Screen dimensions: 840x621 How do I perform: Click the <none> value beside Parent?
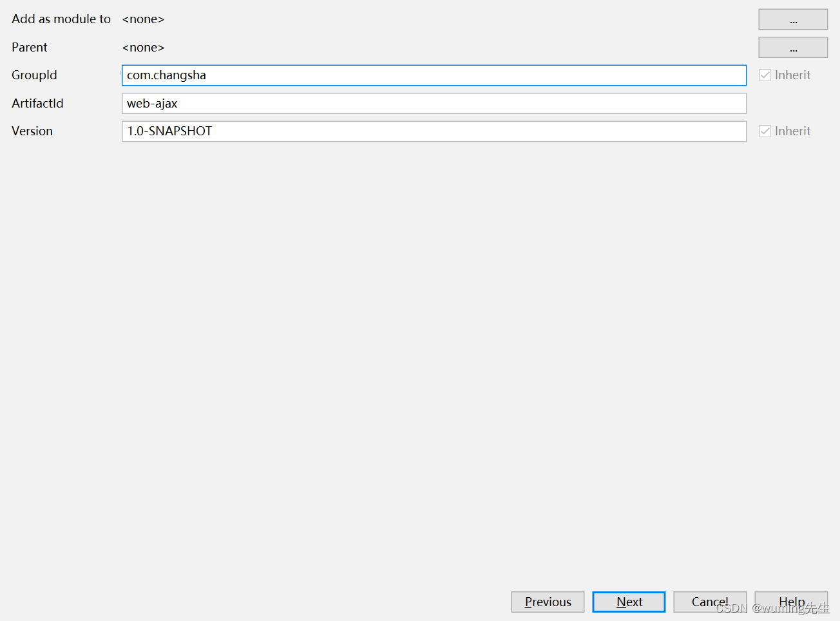[143, 48]
